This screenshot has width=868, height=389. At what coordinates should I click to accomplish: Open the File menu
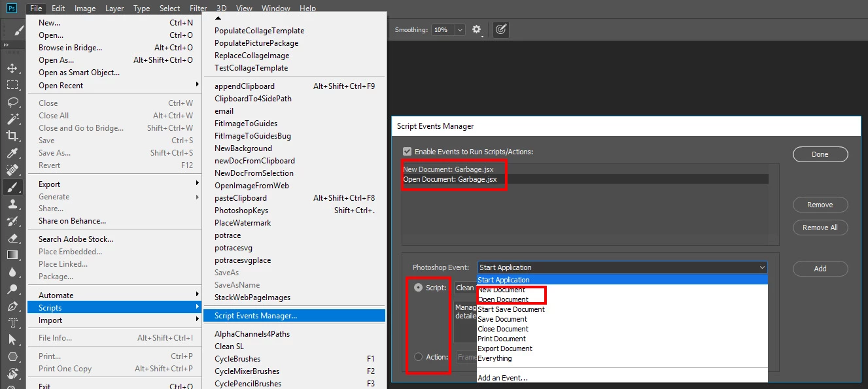pos(36,8)
